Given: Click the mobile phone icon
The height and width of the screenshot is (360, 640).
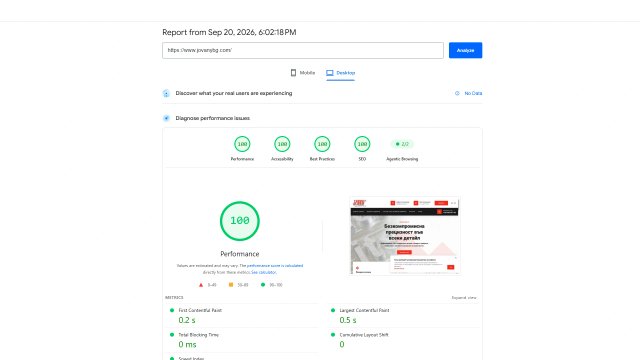Looking at the screenshot, I should click(x=293, y=73).
